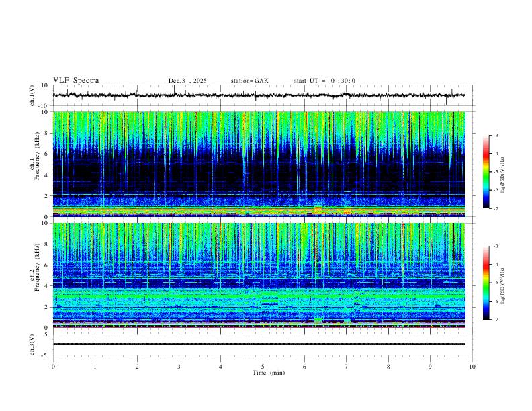Click inside the ch.2 spectrogram panel
The image size is (532, 411).
click(x=259, y=275)
